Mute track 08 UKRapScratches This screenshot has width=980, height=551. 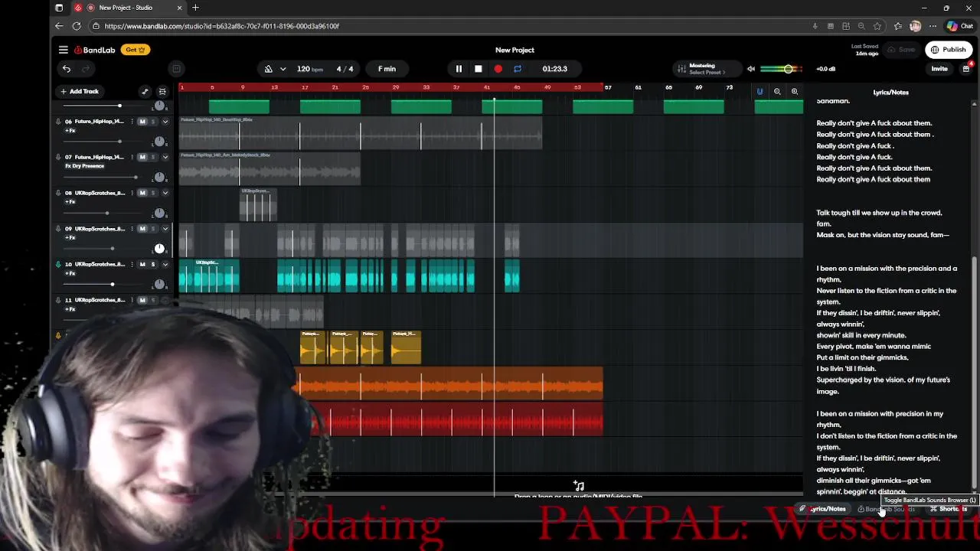(142, 193)
